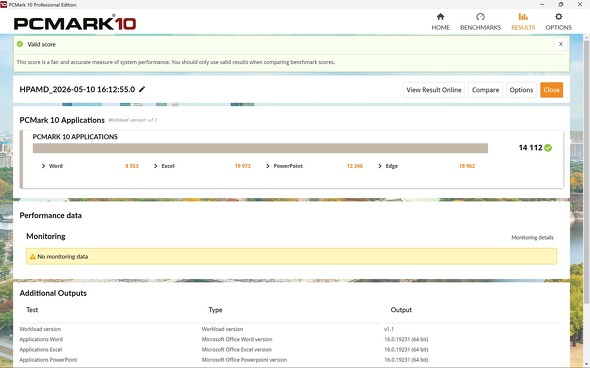Click the Applications Excel row
590x368 pixels.
pyautogui.click(x=291, y=350)
